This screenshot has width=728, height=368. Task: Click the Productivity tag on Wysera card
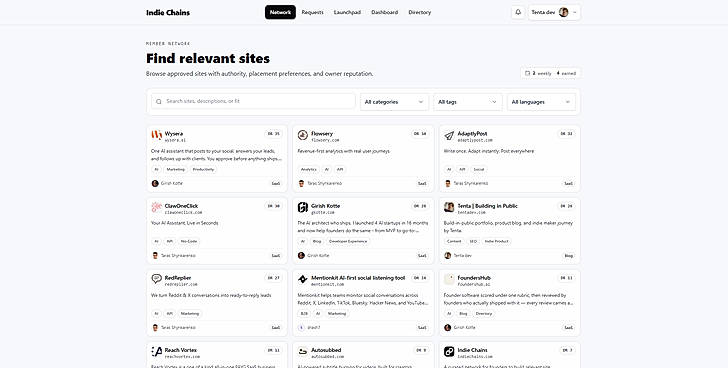pyautogui.click(x=203, y=169)
